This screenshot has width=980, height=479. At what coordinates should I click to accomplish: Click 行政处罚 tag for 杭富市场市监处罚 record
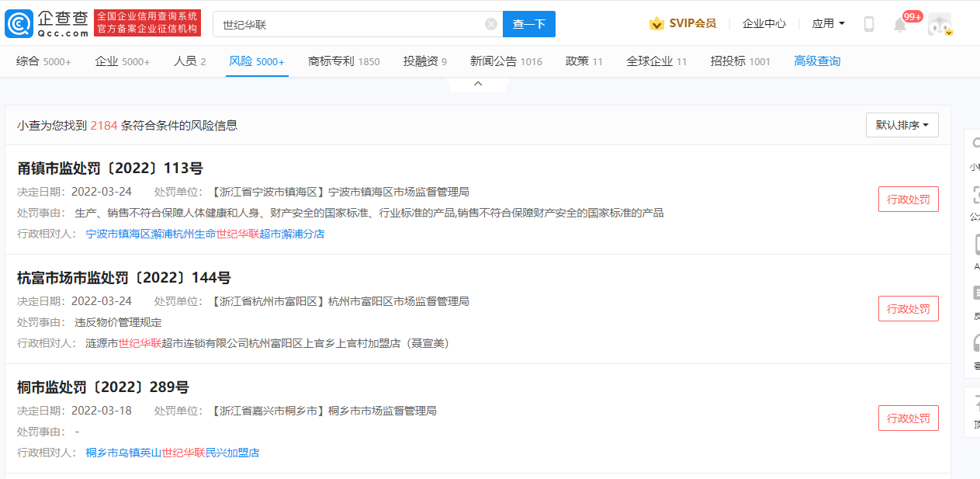click(909, 308)
